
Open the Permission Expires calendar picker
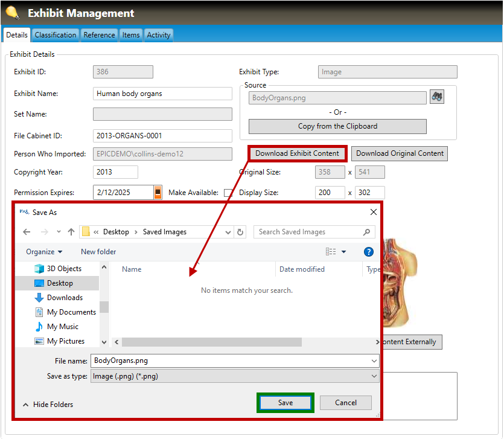158,193
